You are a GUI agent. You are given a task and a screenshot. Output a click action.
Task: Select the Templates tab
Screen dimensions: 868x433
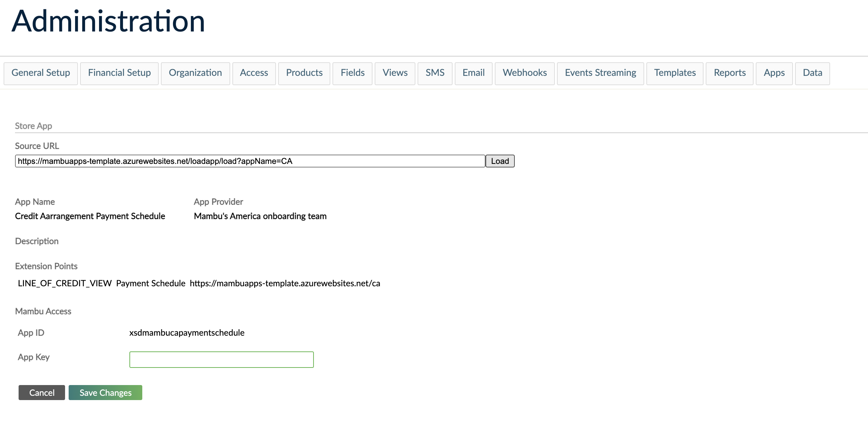[675, 73]
